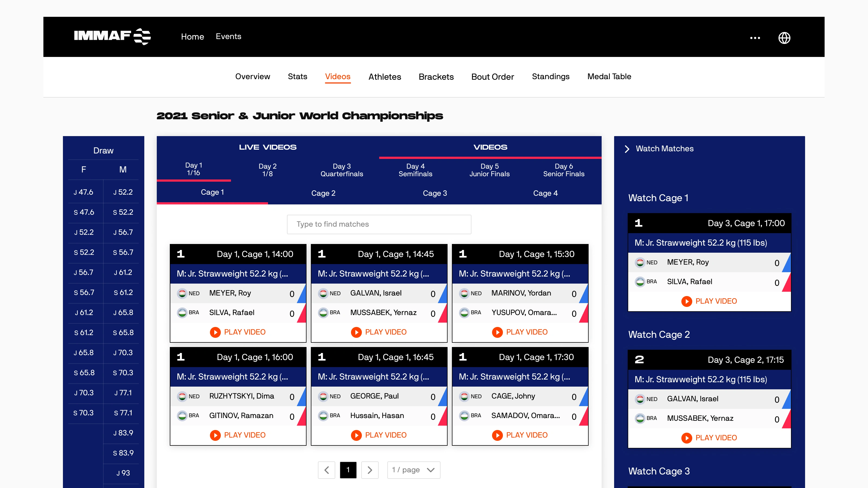This screenshot has height=488, width=868.
Task: Click athlete name MARINOV, Yordan
Action: tap(521, 293)
